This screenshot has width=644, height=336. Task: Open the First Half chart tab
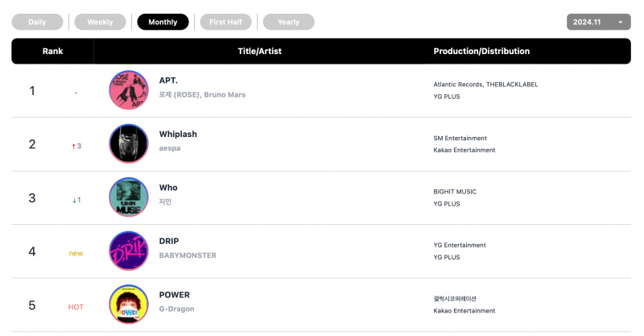click(x=226, y=23)
